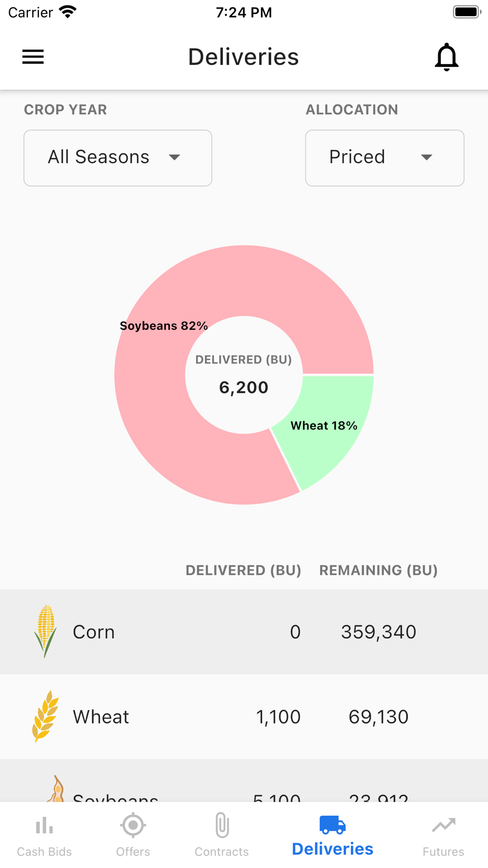Click the arrow beside All Seasons

pyautogui.click(x=174, y=157)
